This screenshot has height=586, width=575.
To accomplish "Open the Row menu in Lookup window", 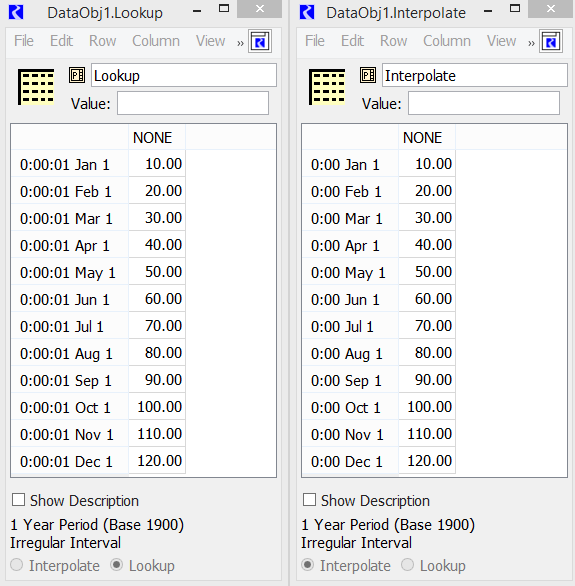I will point(102,41).
